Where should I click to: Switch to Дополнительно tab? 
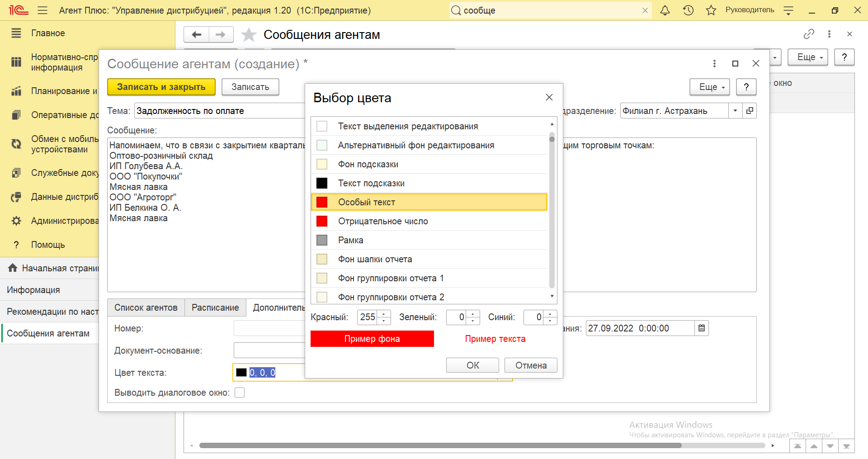277,308
